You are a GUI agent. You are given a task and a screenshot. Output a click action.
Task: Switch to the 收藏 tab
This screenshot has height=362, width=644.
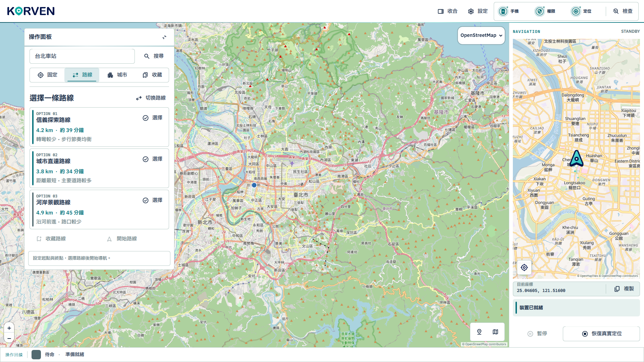click(x=152, y=75)
